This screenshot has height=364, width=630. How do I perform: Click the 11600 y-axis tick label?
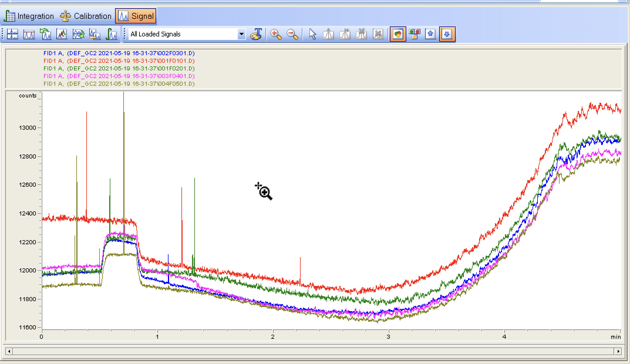click(27, 327)
